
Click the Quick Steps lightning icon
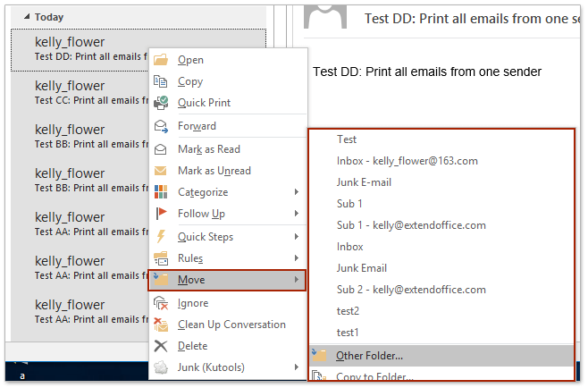(x=161, y=237)
